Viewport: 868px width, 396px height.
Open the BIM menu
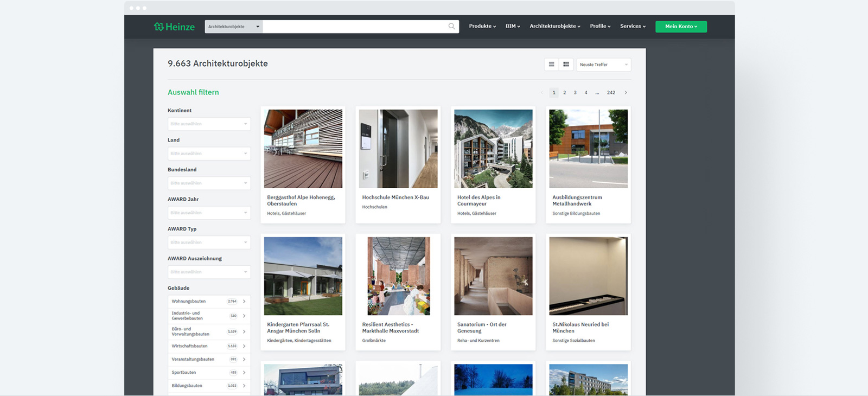point(513,26)
